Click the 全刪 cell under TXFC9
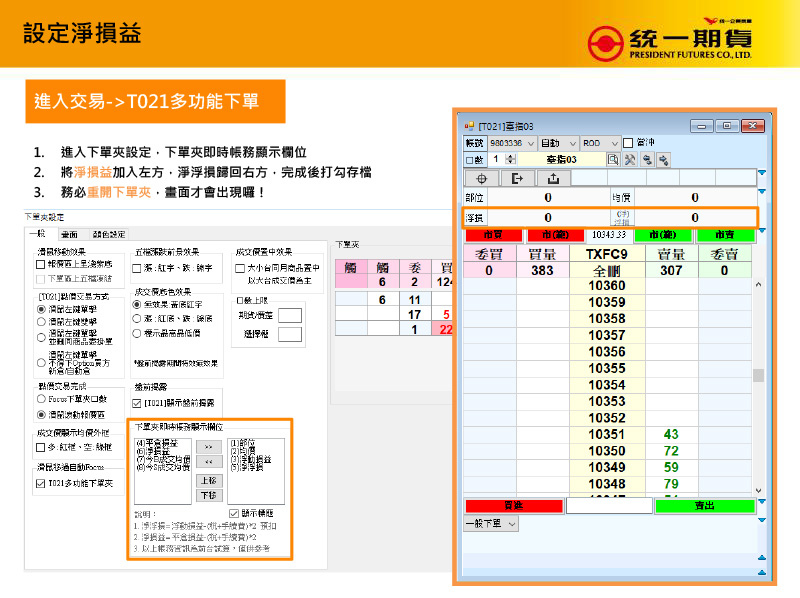This screenshot has height=598, width=800. pyautogui.click(x=607, y=270)
